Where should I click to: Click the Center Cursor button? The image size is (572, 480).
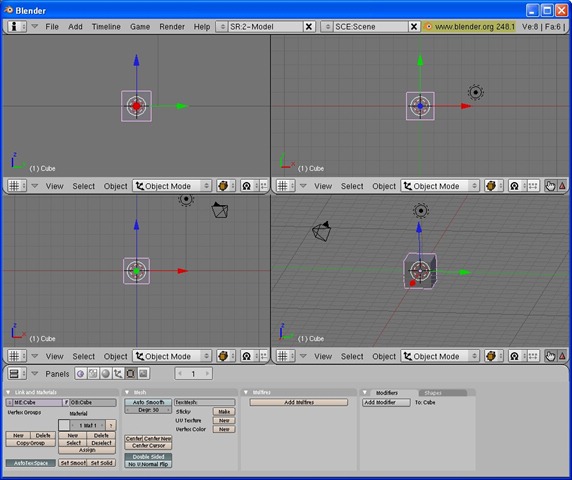tap(148, 446)
